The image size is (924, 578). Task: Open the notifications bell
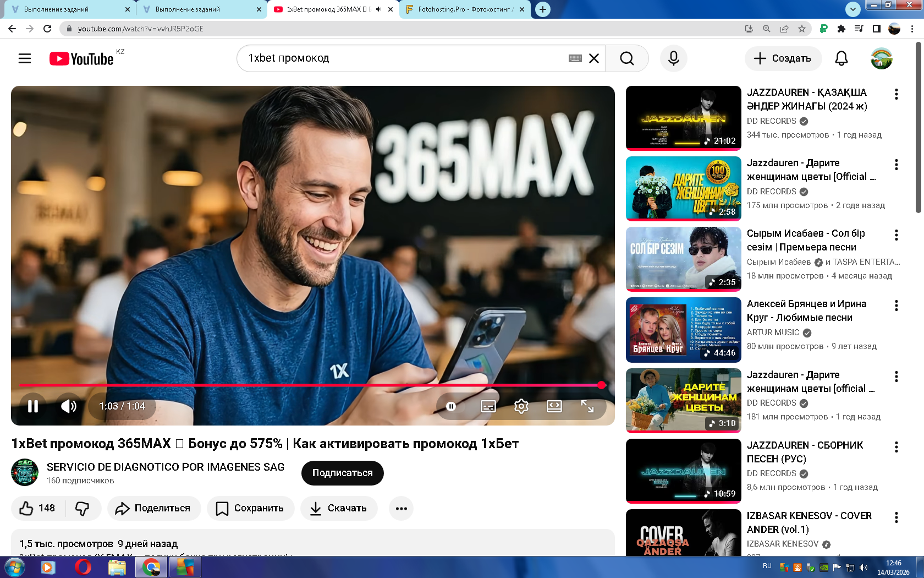coord(841,58)
